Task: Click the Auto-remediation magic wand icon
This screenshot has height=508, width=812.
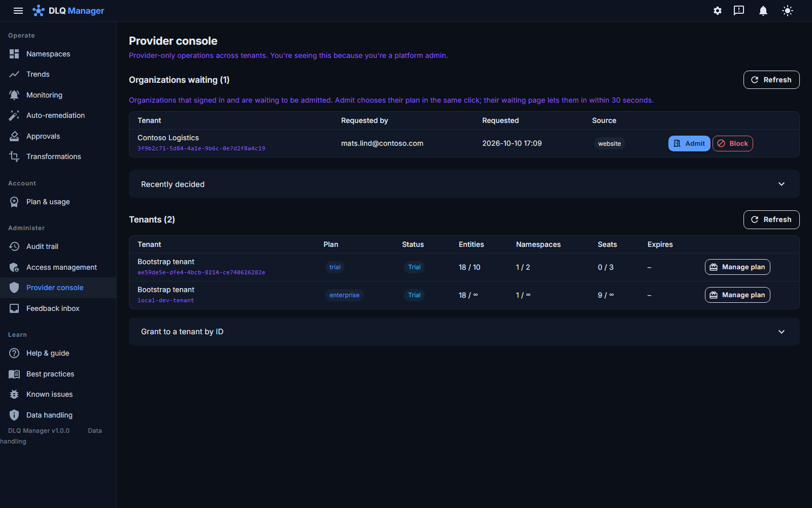Action: pos(14,115)
